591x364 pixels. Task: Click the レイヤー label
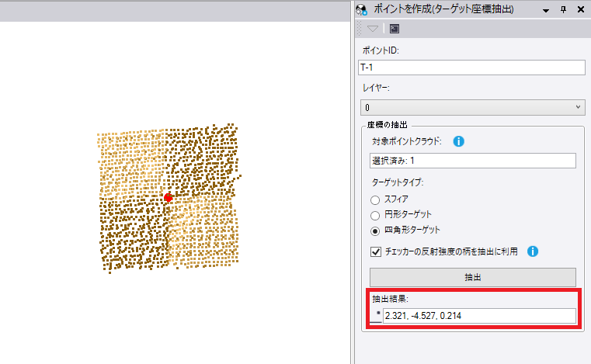coord(376,88)
